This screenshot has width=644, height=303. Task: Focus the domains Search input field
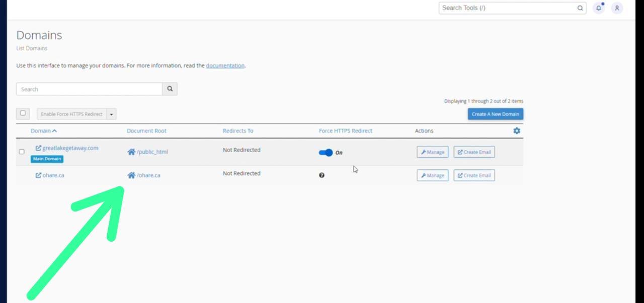pos(90,89)
